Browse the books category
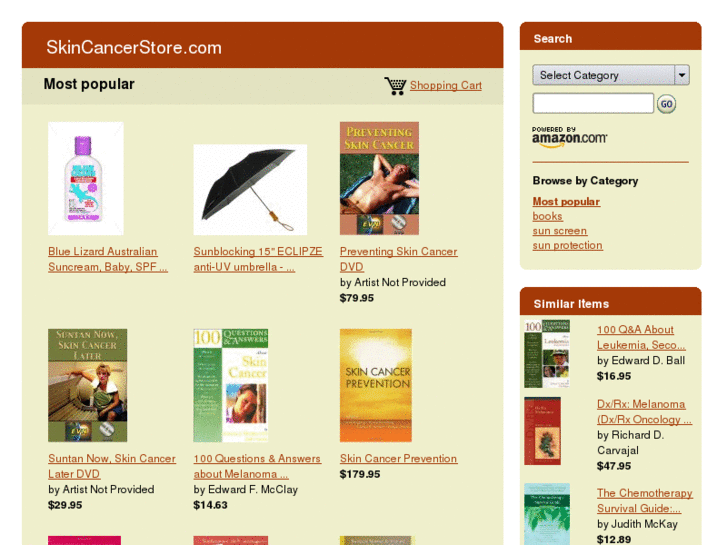 tap(548, 216)
